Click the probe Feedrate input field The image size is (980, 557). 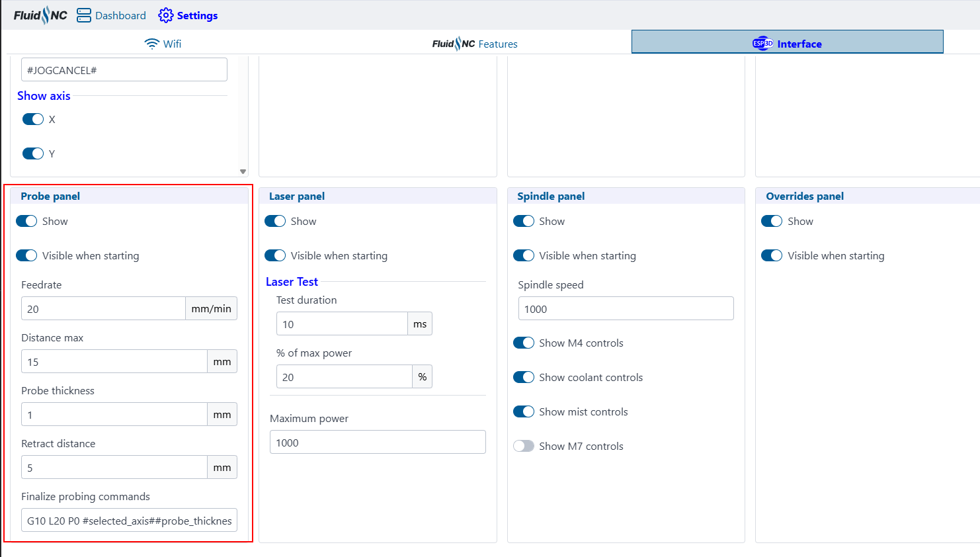[103, 309]
